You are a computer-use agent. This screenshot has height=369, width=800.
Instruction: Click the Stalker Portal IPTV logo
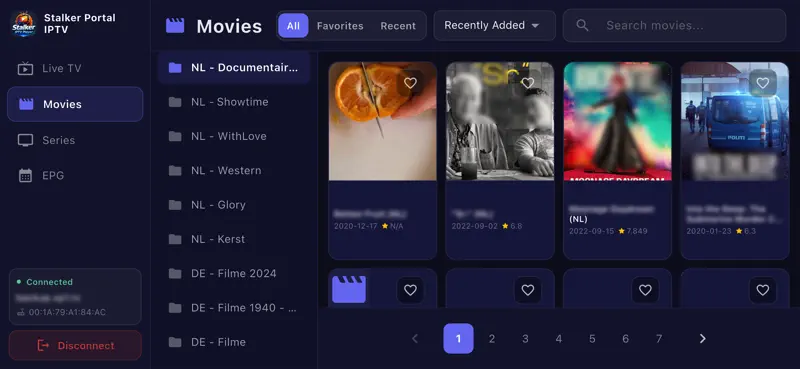coord(23,23)
